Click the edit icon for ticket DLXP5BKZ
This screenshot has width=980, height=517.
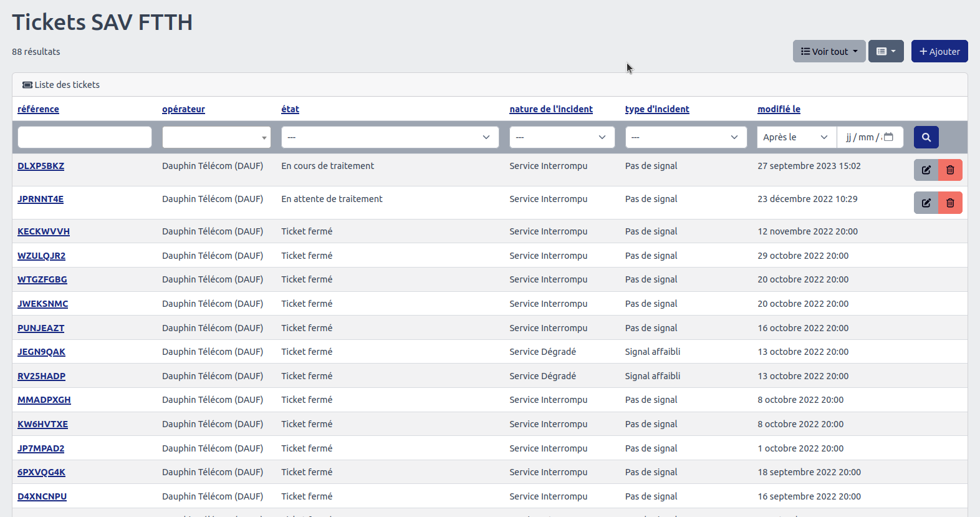point(926,170)
